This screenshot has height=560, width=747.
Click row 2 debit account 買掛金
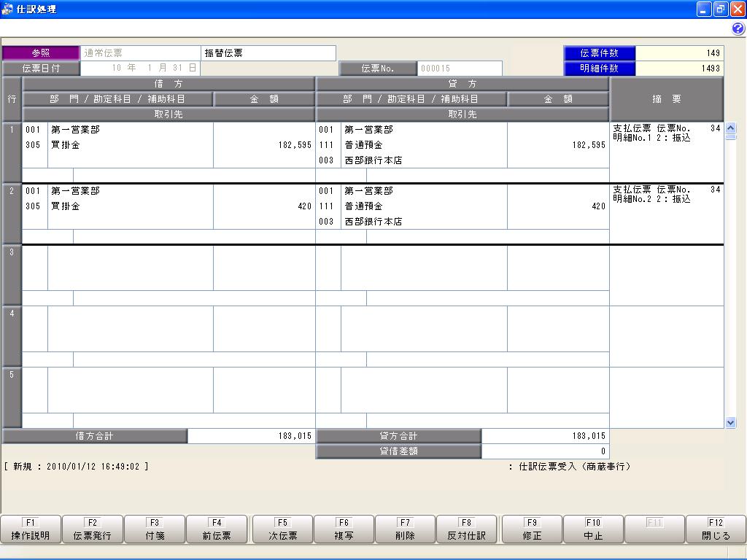[65, 206]
